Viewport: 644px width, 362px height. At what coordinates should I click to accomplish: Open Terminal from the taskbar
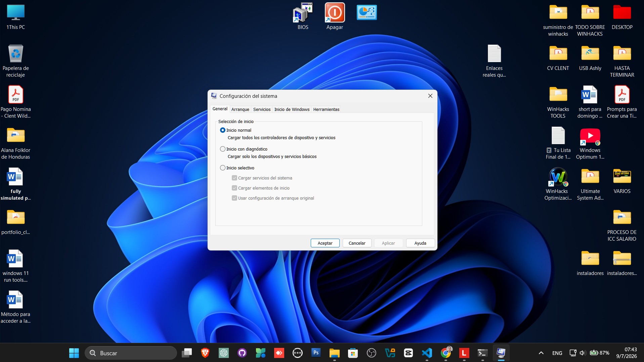point(482,353)
